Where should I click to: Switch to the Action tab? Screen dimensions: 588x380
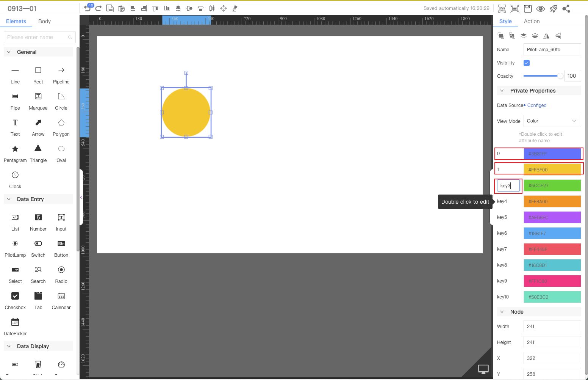click(532, 21)
